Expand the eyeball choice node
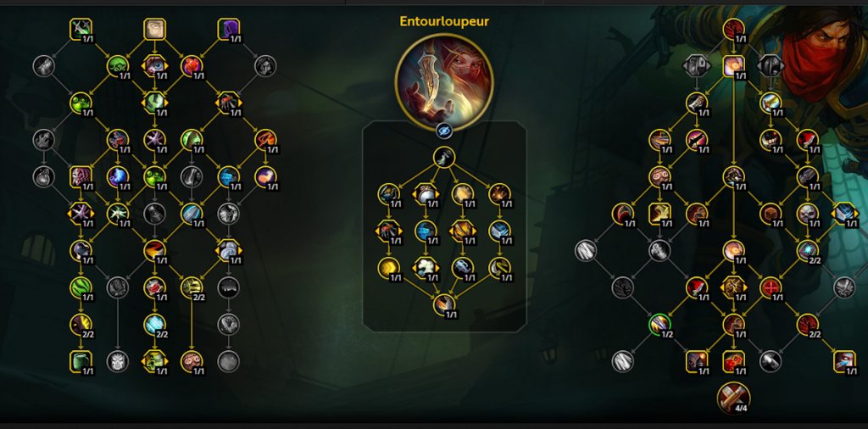This screenshot has height=429, width=868. (x=154, y=66)
